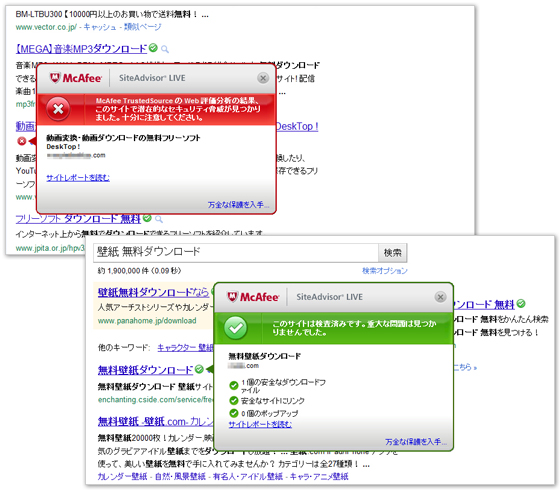This screenshot has width=560, height=490.
Task: Click the green checkmark icon in popup banner
Action: [x=236, y=328]
